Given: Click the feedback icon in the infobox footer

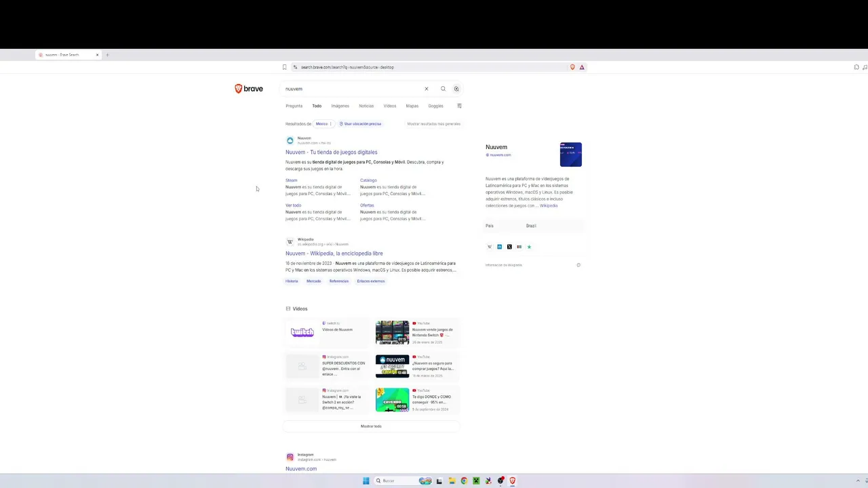Looking at the screenshot, I should pos(578,265).
